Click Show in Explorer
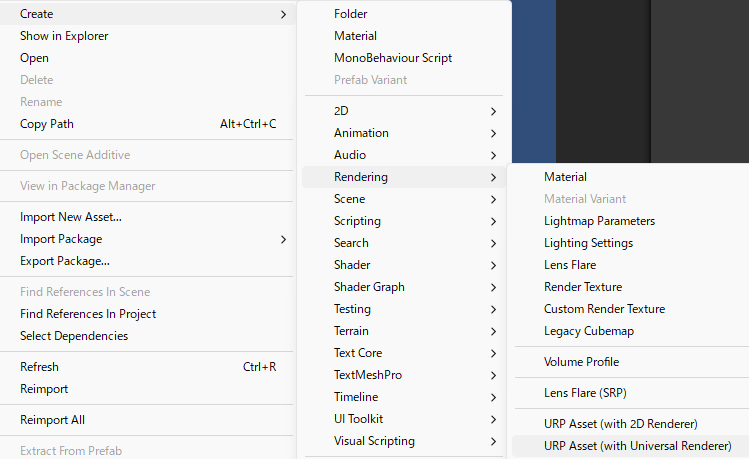This screenshot has width=749, height=459. tap(64, 36)
